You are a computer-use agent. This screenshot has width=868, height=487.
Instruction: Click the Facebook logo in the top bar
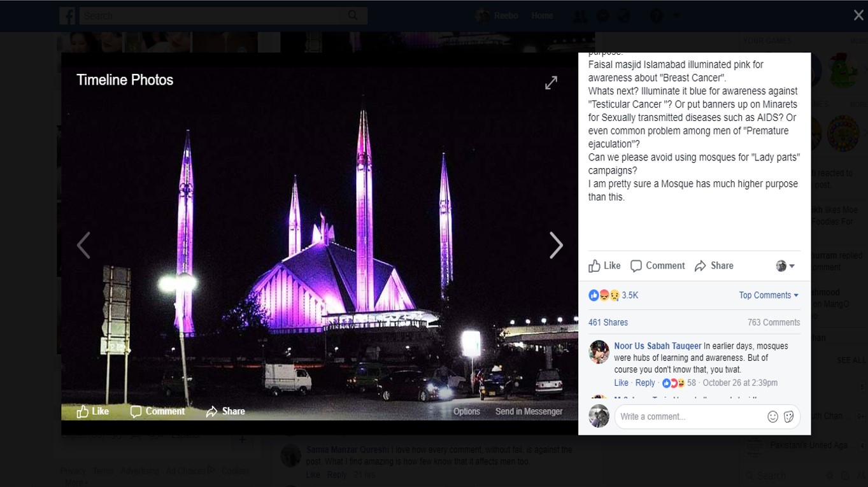click(x=68, y=15)
